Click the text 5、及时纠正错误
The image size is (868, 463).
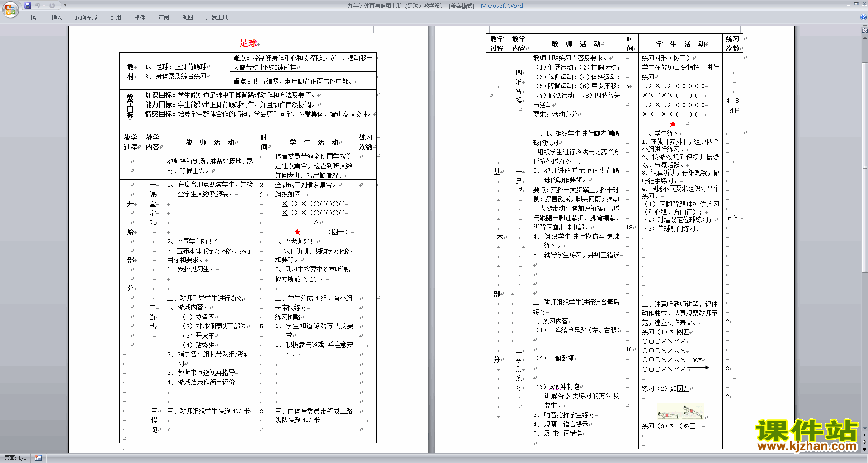point(558,433)
